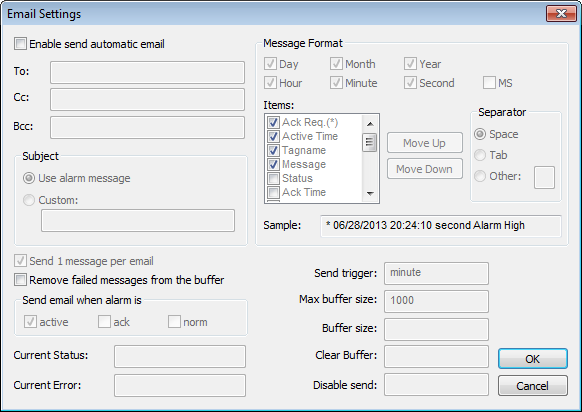Check the Ack Time item in list
582x412 pixels.
tap(274, 192)
